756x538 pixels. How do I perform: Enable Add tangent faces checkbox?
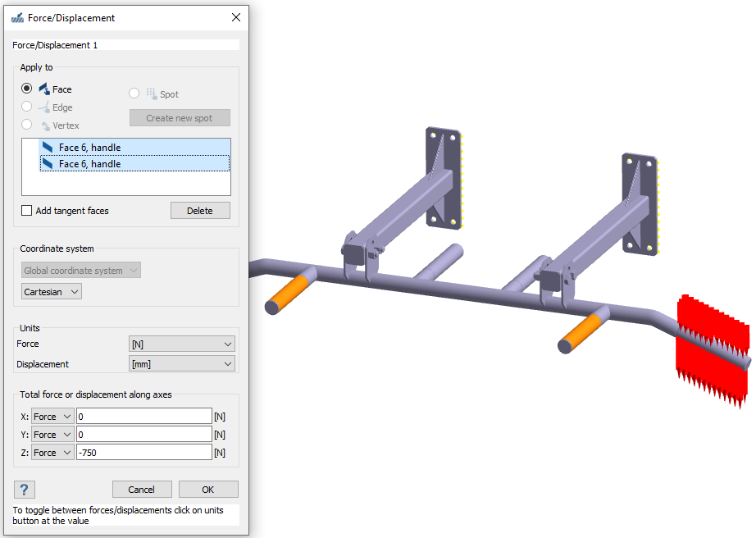(27, 211)
